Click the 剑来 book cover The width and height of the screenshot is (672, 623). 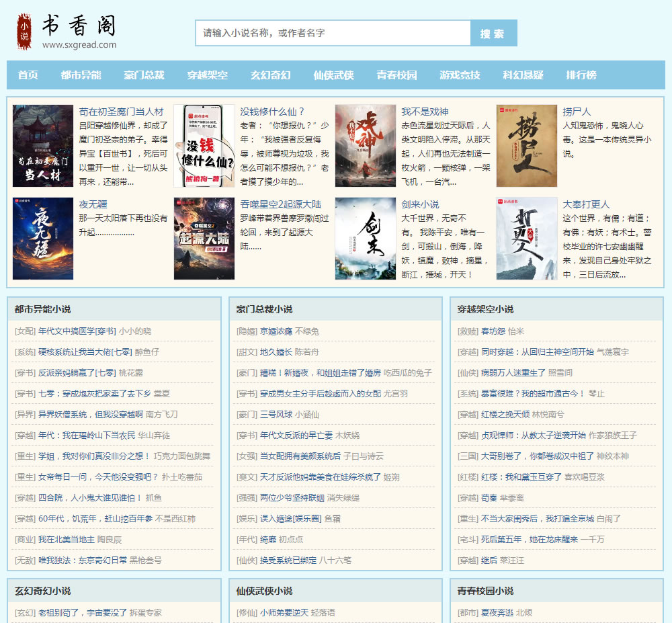tap(366, 239)
